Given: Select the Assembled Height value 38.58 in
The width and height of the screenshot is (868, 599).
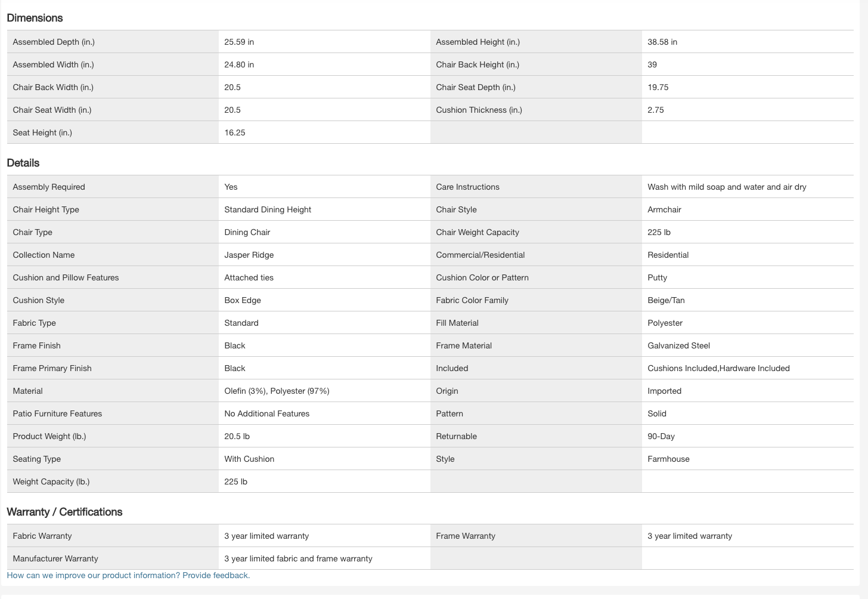Looking at the screenshot, I should (662, 42).
